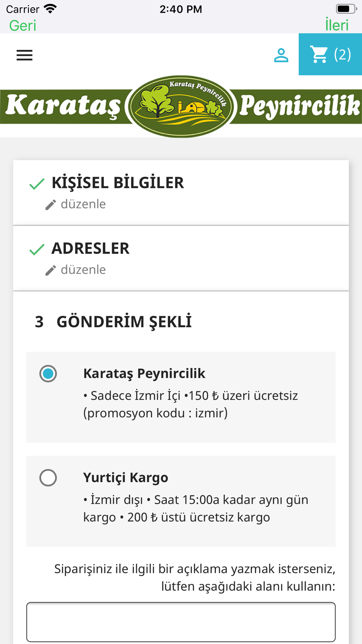Click düzenle link for Adresler
The height and width of the screenshot is (644, 362).
[83, 270]
